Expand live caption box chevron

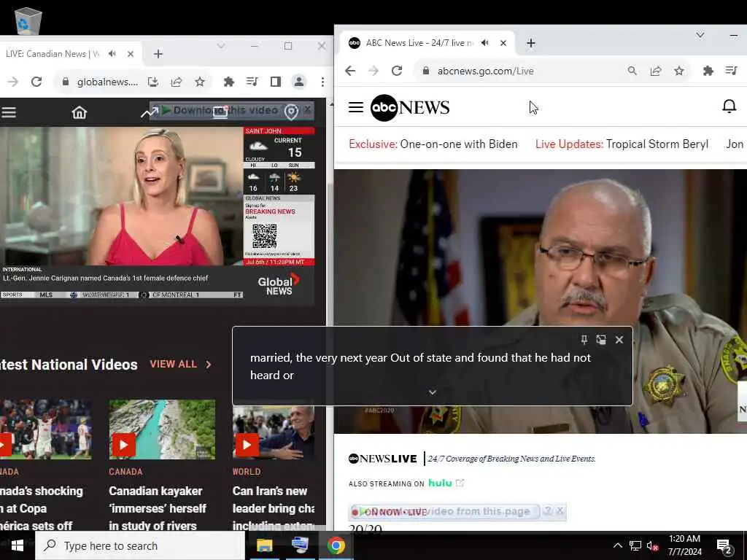[432, 392]
